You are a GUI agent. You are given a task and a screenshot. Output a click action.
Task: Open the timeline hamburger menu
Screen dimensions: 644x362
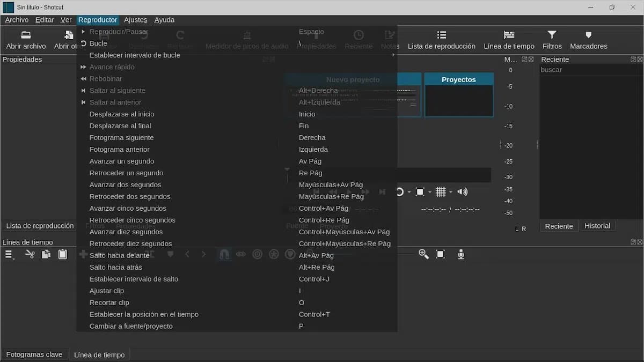(x=9, y=254)
